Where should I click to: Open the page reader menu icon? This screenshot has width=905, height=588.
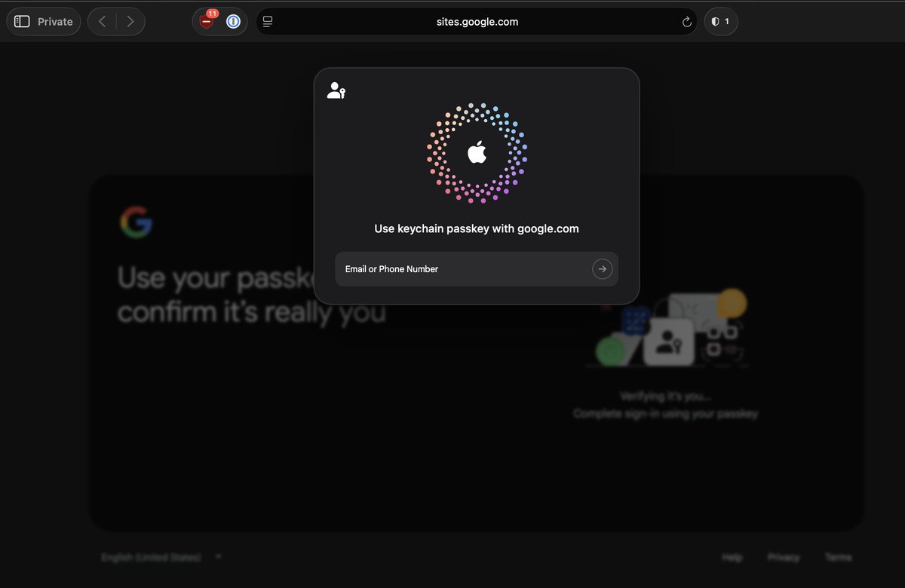(x=267, y=22)
